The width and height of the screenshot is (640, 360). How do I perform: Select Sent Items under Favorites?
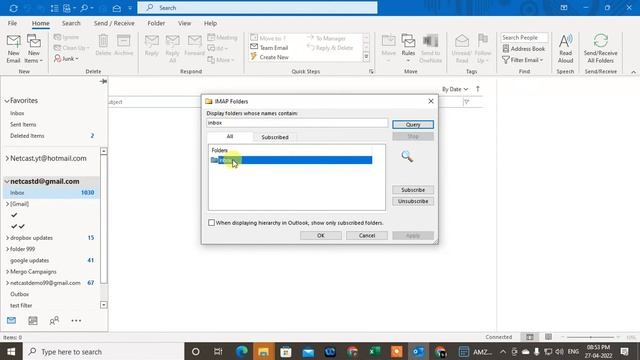23,124
